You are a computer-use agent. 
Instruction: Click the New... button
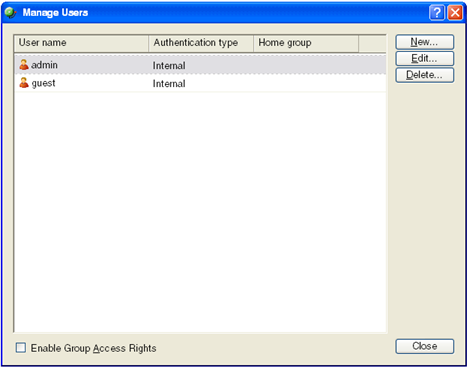tap(424, 42)
